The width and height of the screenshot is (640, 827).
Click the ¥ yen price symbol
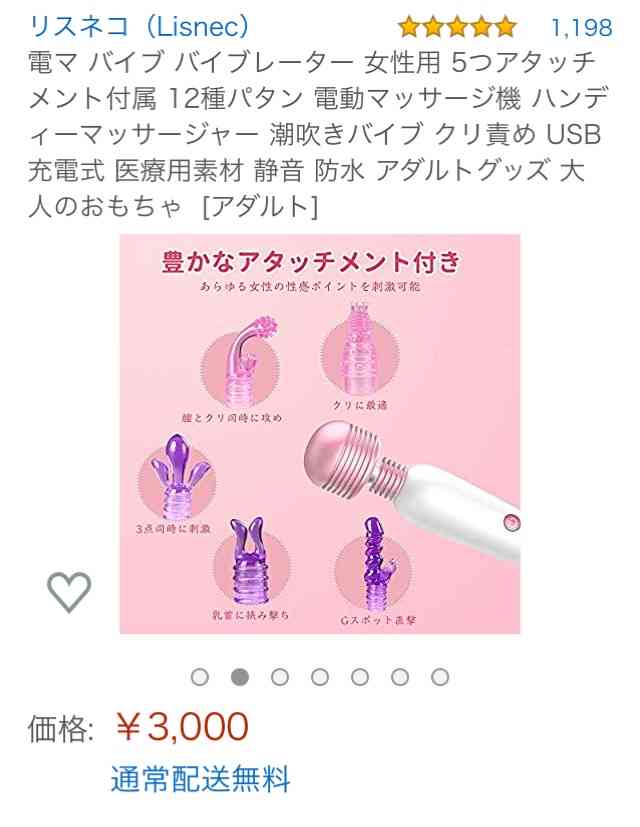click(x=128, y=726)
